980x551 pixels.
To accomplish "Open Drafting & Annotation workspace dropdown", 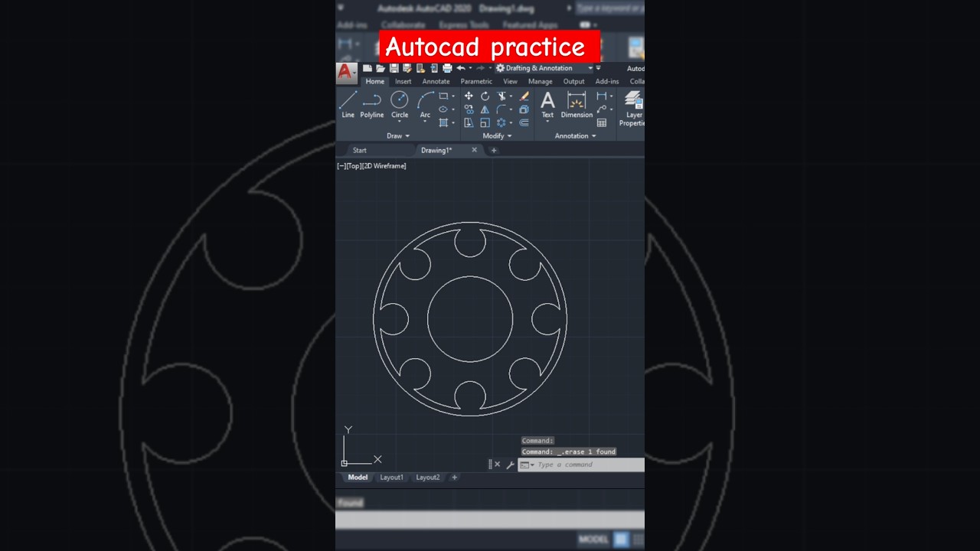I will click(544, 68).
